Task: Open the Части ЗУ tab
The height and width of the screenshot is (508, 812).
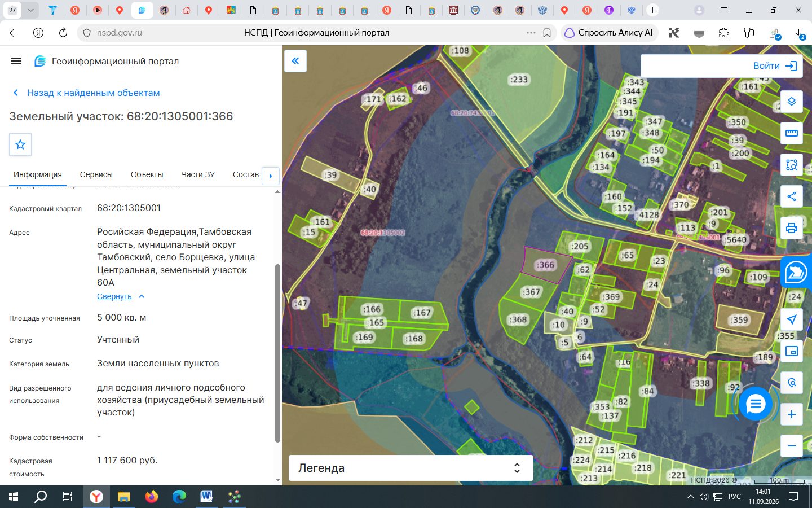Action: point(198,174)
